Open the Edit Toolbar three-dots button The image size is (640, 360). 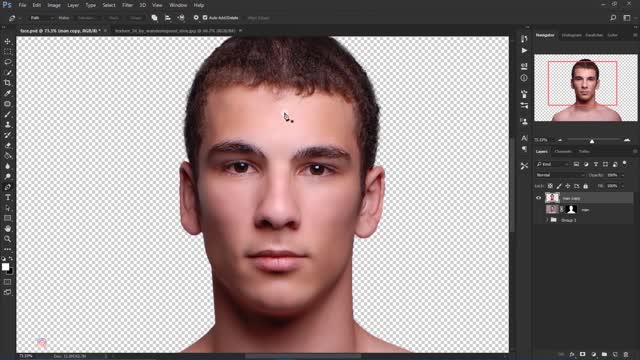click(7, 249)
